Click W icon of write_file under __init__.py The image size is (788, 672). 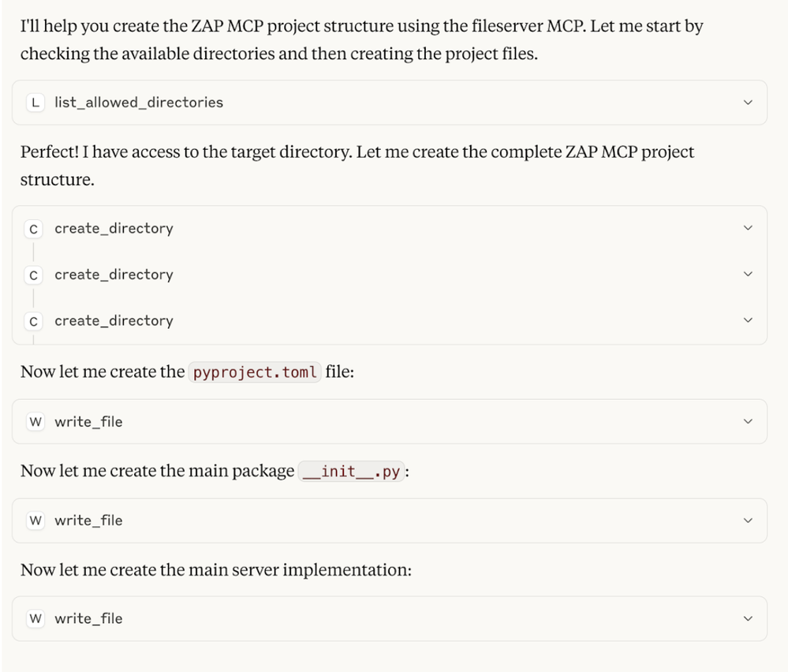tap(35, 521)
